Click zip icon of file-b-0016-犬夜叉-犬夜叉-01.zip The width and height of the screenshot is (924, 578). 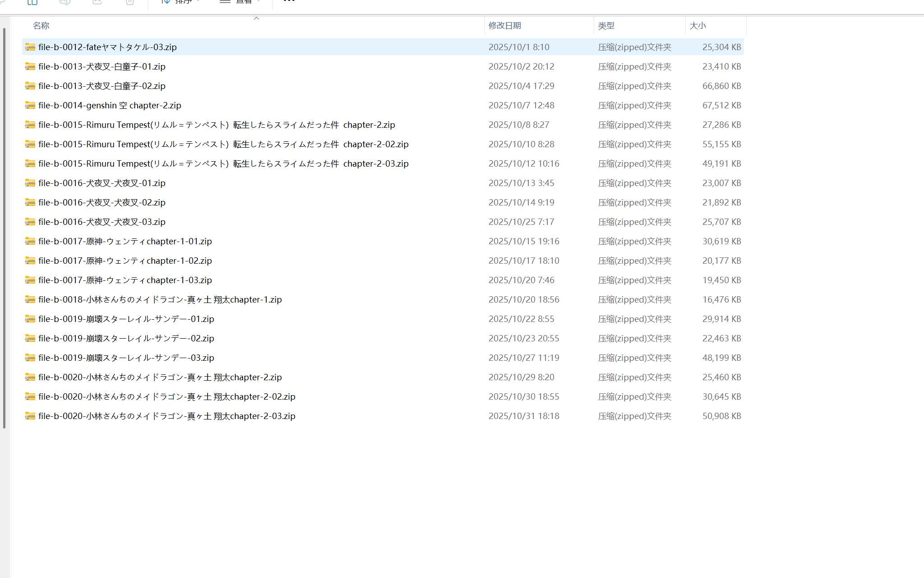[x=30, y=183]
